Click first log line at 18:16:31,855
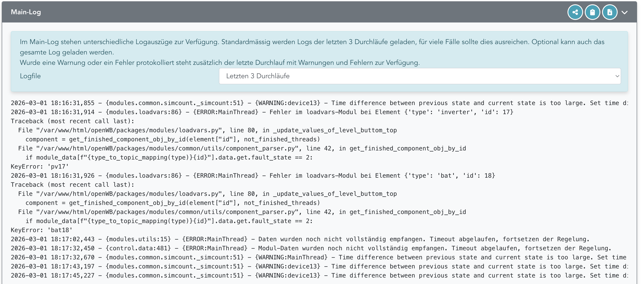 pos(319,103)
